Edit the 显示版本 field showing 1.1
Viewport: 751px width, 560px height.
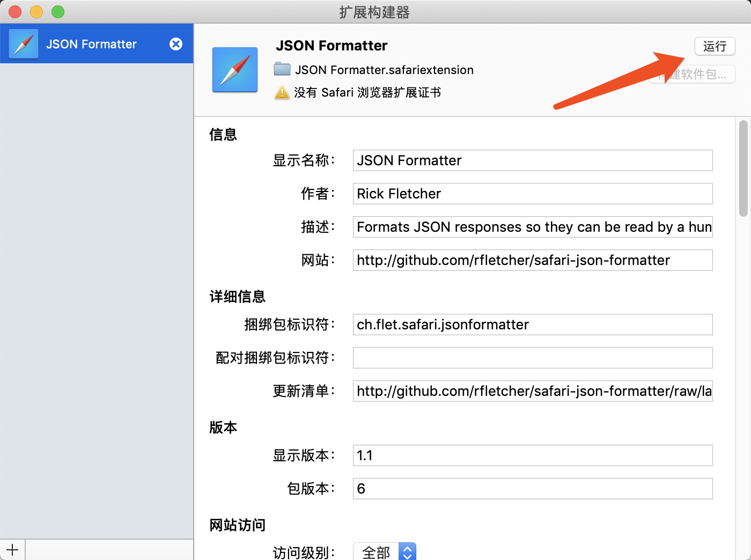pos(533,455)
